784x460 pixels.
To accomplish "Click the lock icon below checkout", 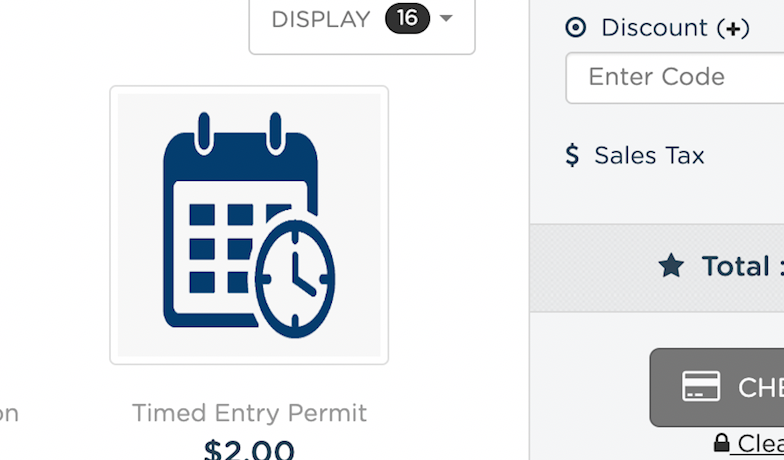I will point(721,443).
